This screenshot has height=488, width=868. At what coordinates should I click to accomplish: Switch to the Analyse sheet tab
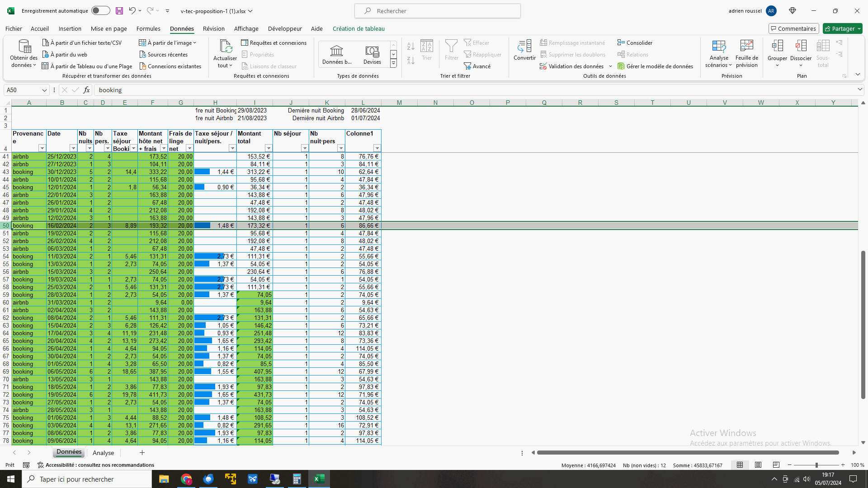point(103,453)
